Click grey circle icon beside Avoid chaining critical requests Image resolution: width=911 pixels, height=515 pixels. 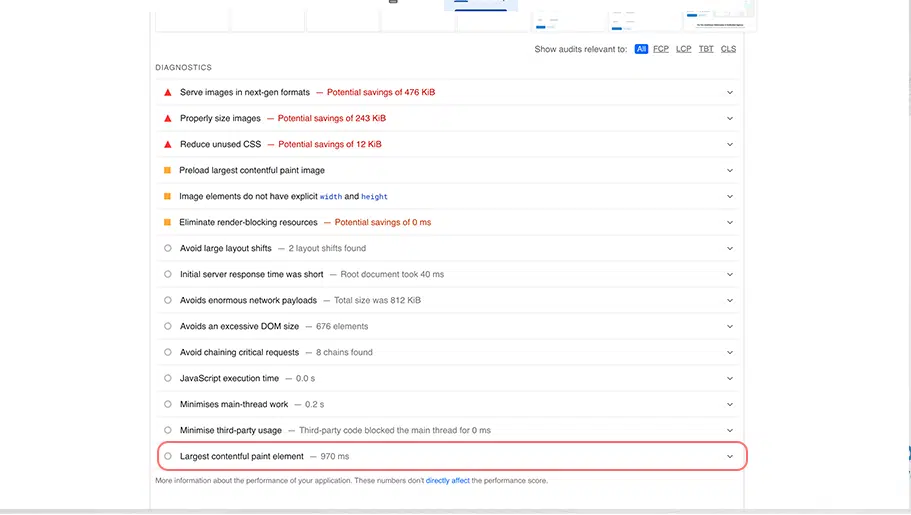167,352
